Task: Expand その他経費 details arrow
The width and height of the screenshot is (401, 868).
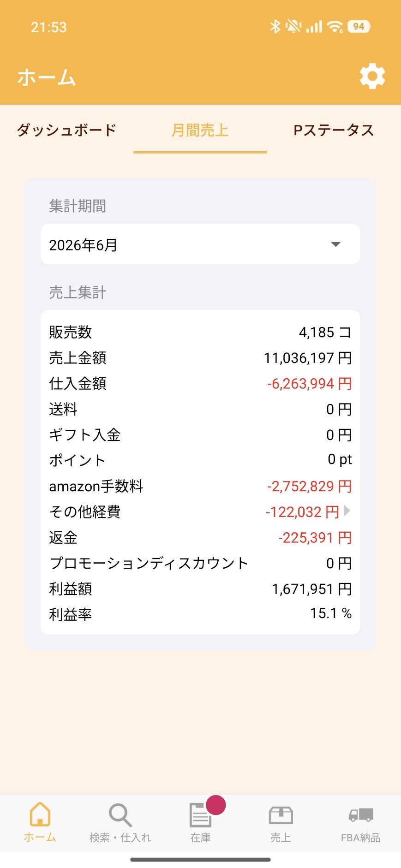Action: click(x=347, y=511)
